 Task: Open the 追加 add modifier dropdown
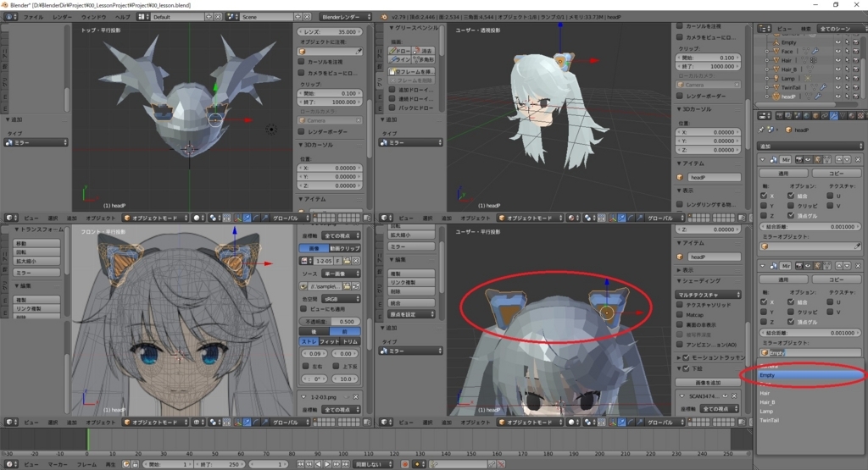point(810,146)
